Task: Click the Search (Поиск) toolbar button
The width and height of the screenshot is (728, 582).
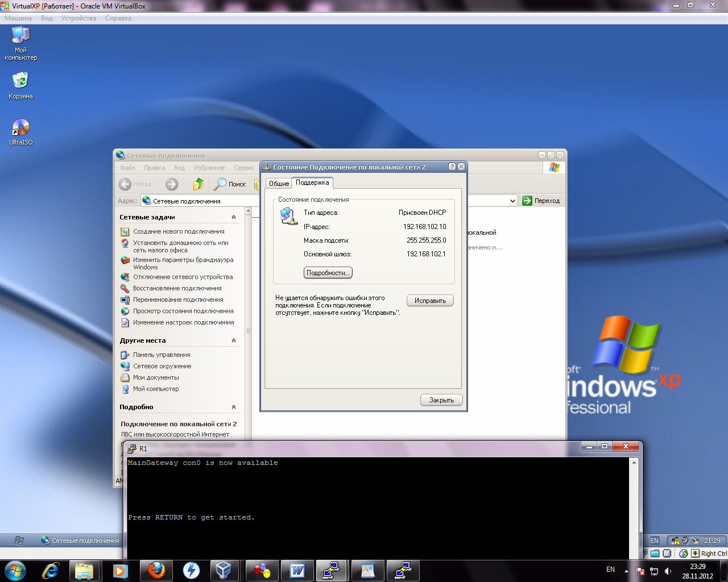Action: point(230,184)
